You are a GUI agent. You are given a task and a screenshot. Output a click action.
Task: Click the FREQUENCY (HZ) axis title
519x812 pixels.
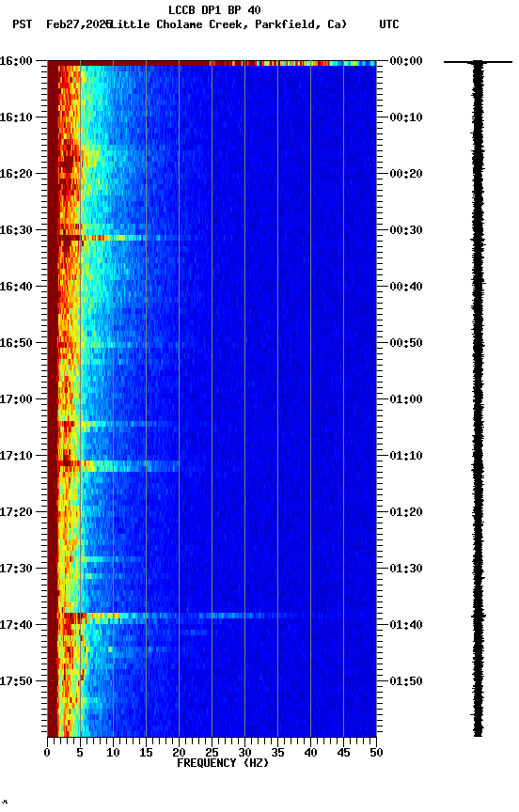(223, 764)
